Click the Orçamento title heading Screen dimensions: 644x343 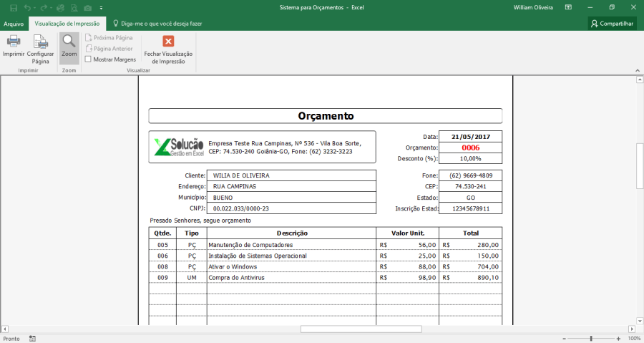click(326, 116)
